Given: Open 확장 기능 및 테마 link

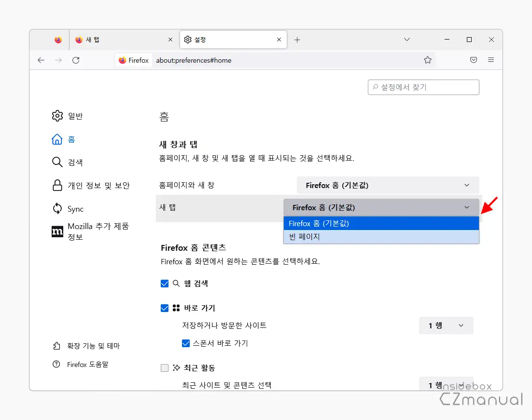Looking at the screenshot, I should point(86,346).
